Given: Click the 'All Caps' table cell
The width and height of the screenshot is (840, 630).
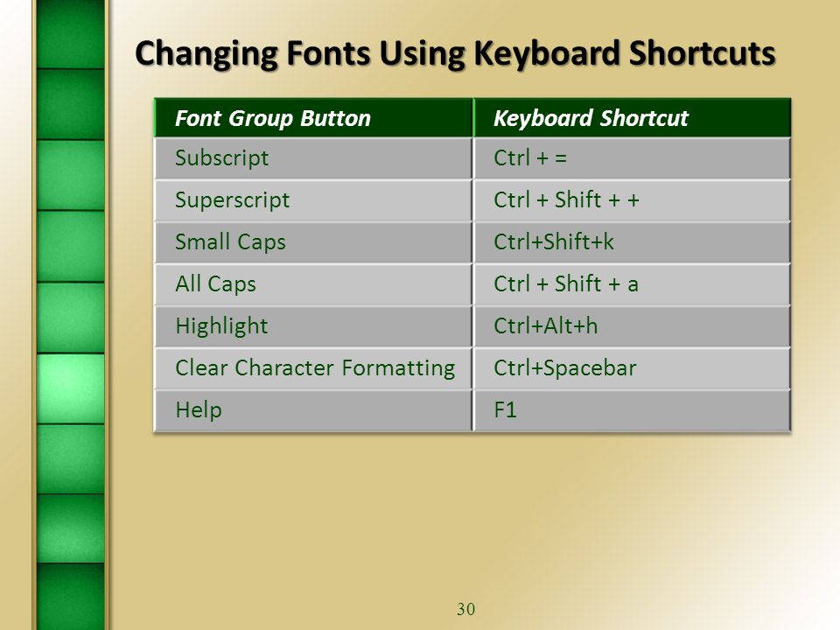Looking at the screenshot, I should point(314,284).
